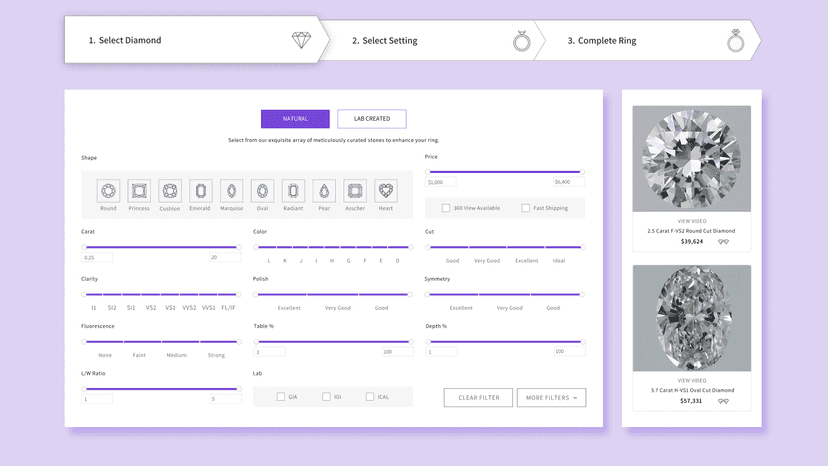828x466 pixels.
Task: Enable 360 View Available checkbox
Action: pos(446,208)
